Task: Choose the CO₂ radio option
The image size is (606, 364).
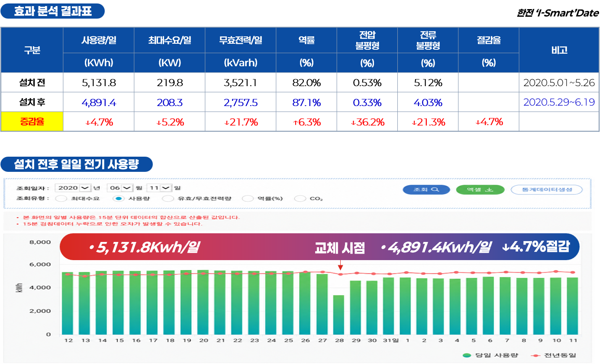Action: tap(300, 199)
